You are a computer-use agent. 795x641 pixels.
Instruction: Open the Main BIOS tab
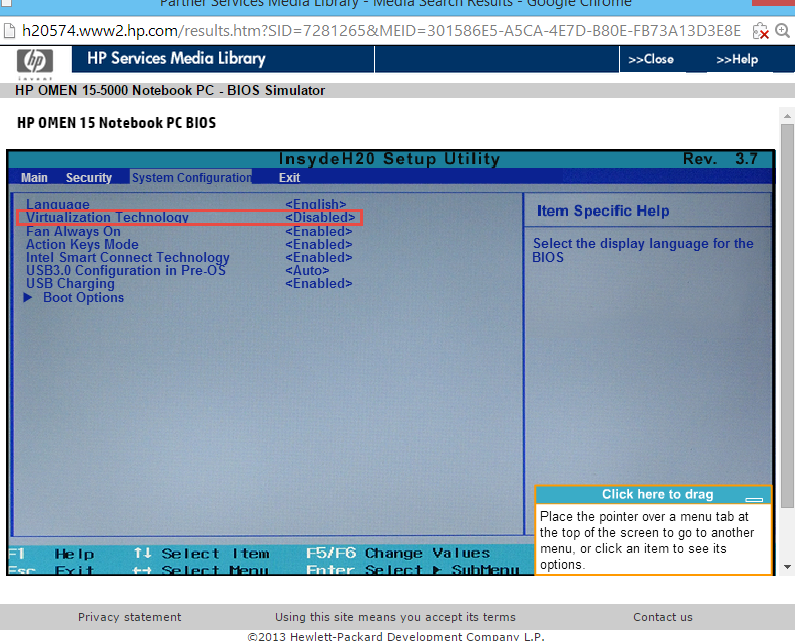(x=34, y=177)
